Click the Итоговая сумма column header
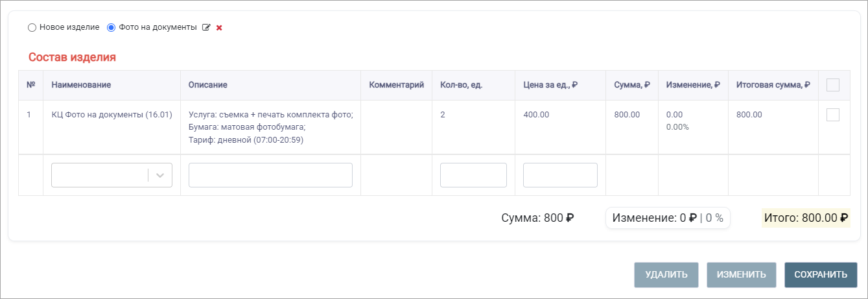868x299 pixels. point(773,85)
